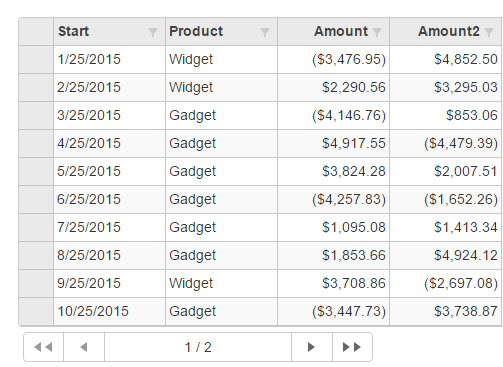This screenshot has height=367, width=503.
Task: Open the Amount2 column filter icon
Action: 489,32
